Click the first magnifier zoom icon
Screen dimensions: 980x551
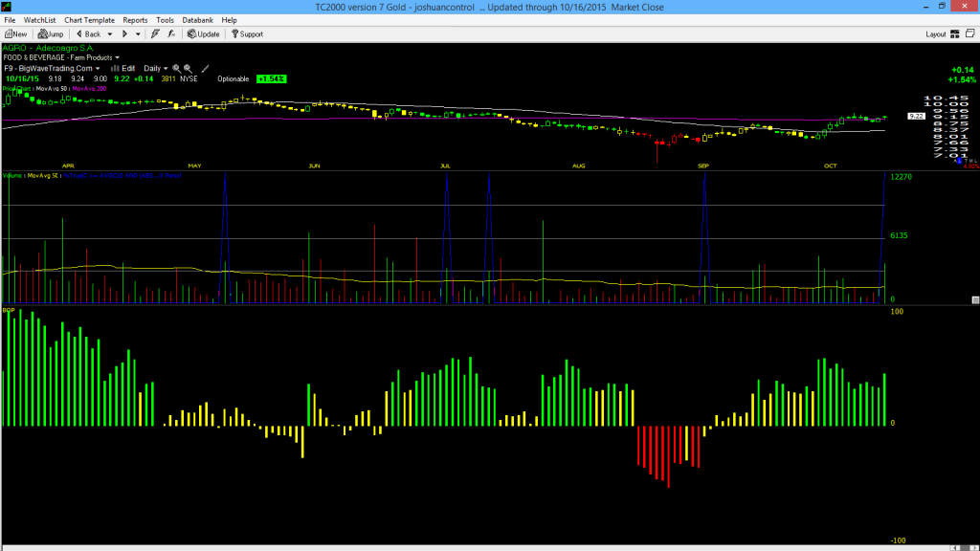176,69
